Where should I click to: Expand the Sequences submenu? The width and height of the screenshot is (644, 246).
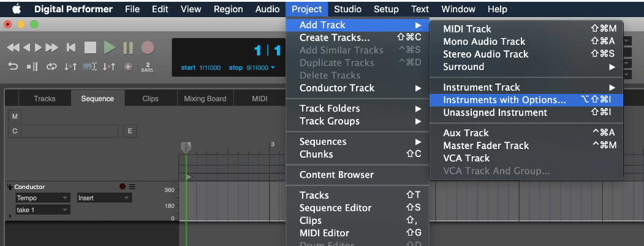click(357, 142)
